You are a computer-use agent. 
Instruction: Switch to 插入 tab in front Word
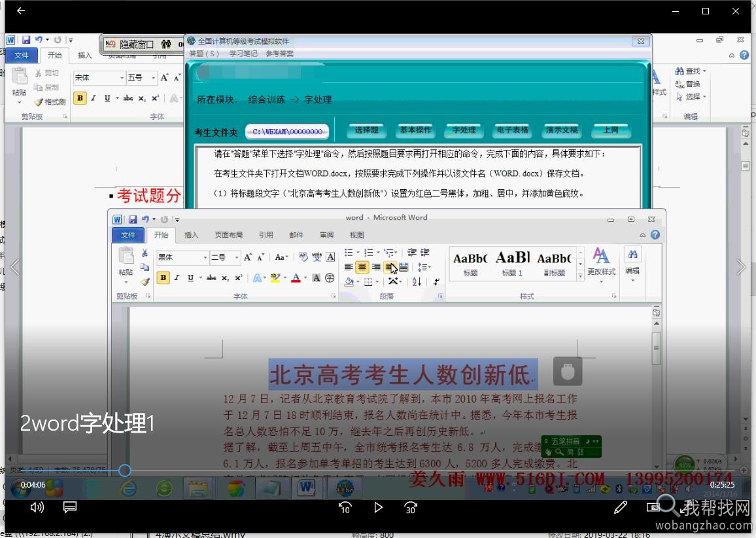[x=191, y=235]
